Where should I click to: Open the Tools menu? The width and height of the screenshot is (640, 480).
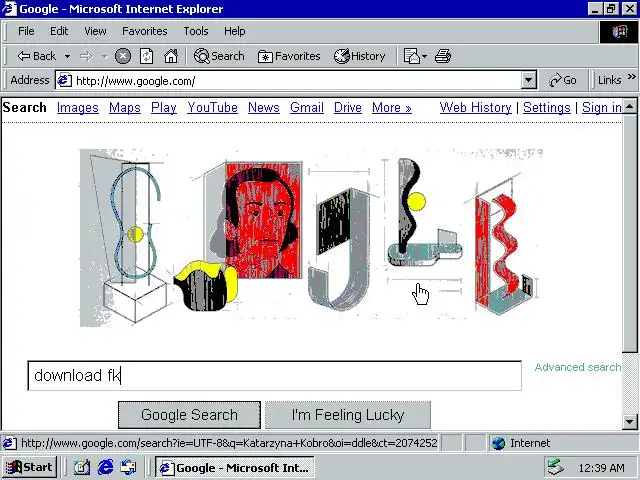pyautogui.click(x=196, y=31)
